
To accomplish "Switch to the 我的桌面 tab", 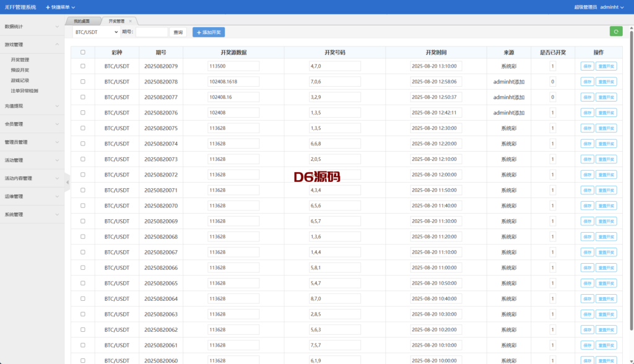I will 82,21.
